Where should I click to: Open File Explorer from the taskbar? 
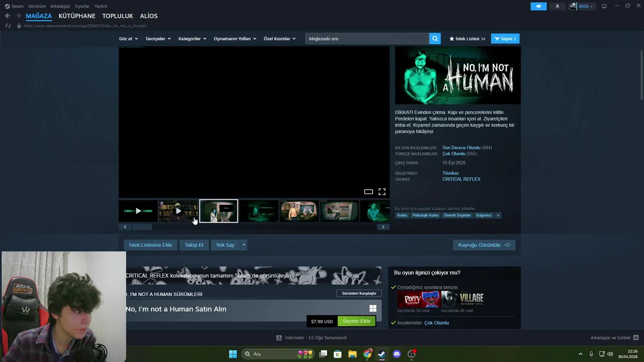(x=352, y=354)
